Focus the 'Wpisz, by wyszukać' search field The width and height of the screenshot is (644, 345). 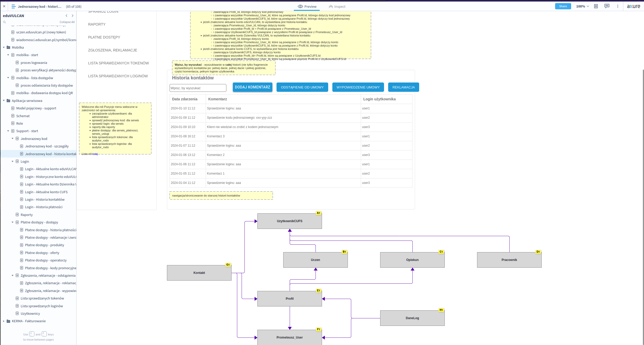[x=198, y=88]
